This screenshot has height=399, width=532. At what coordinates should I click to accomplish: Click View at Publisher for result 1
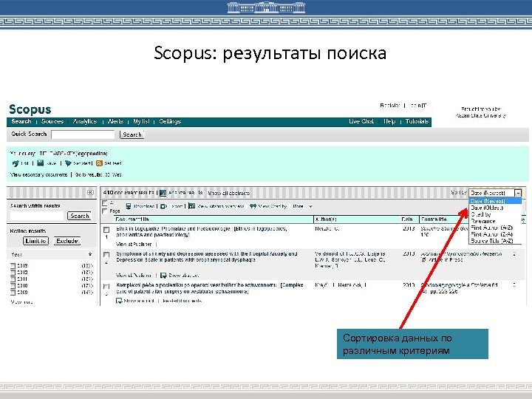134,245
